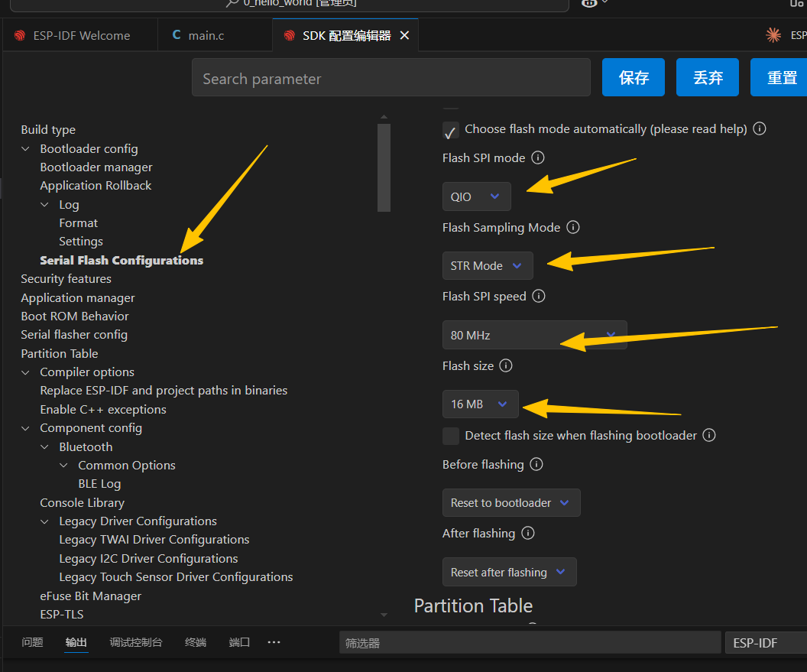Open the Reset after flashing dropdown

coord(510,572)
